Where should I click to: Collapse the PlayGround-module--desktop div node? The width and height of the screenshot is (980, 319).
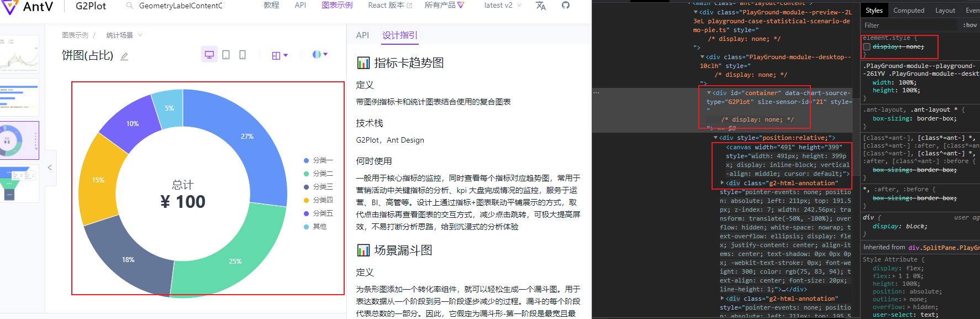coord(702,57)
